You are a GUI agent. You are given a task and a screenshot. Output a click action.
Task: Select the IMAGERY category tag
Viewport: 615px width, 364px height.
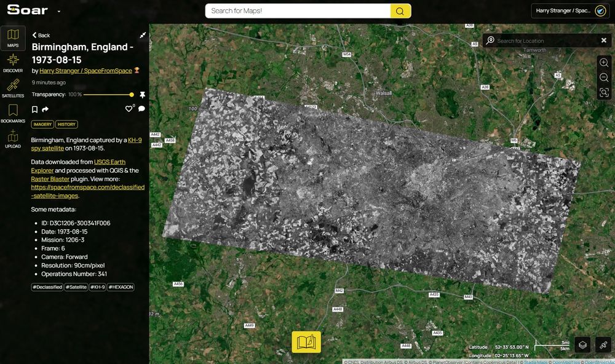42,124
